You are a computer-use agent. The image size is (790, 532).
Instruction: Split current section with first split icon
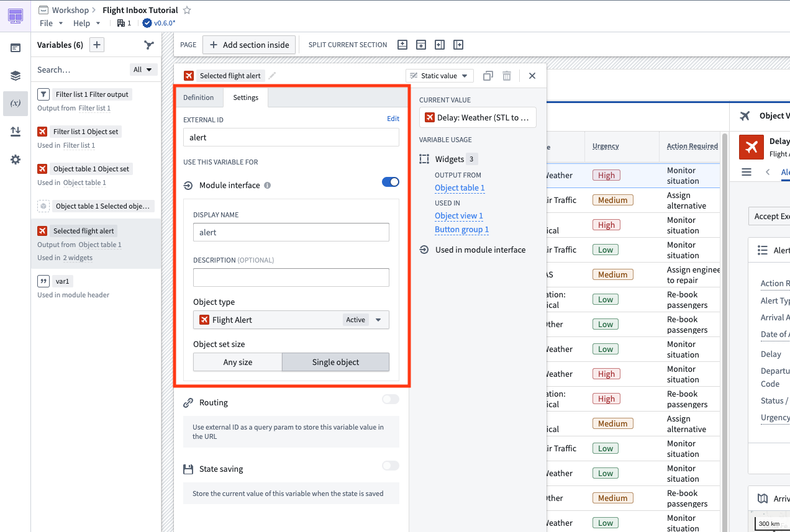point(402,45)
